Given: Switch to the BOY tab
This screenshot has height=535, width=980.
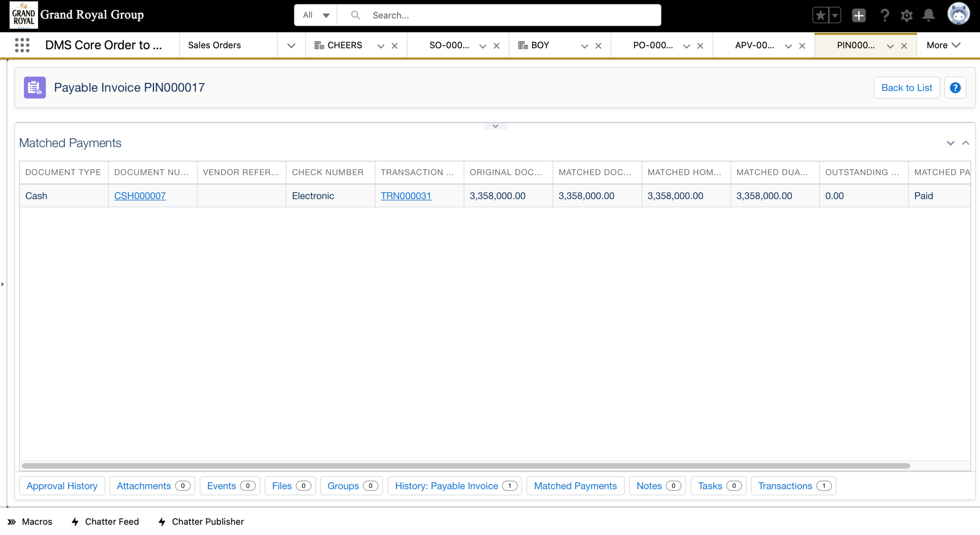Looking at the screenshot, I should pyautogui.click(x=540, y=45).
